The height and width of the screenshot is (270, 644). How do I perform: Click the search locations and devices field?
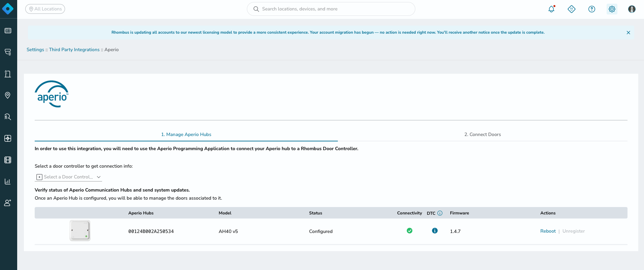point(331,9)
